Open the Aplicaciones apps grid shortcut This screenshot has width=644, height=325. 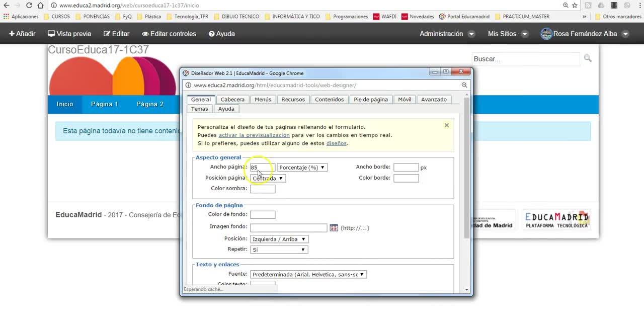coord(21,17)
